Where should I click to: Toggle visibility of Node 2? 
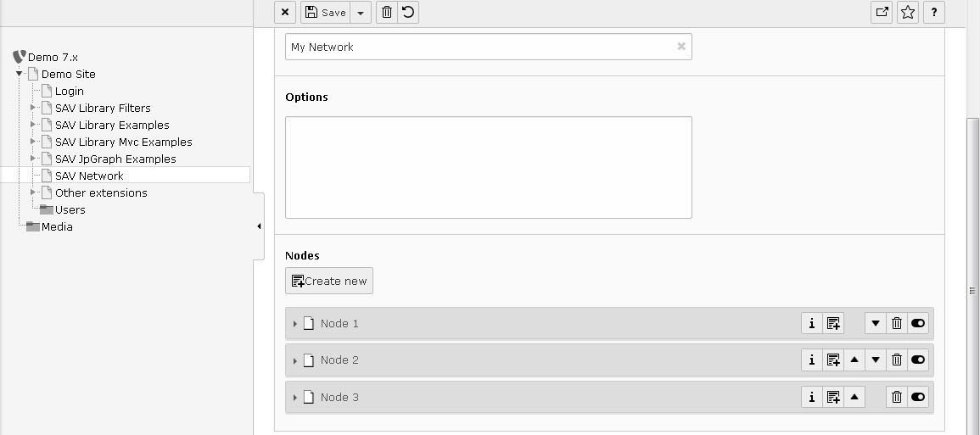click(x=918, y=360)
